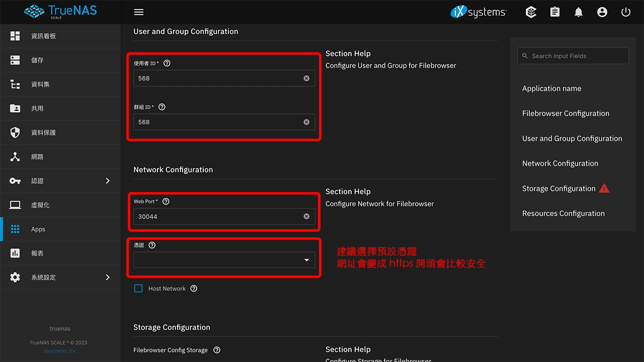Enable the Host Network checkbox

pos(138,288)
